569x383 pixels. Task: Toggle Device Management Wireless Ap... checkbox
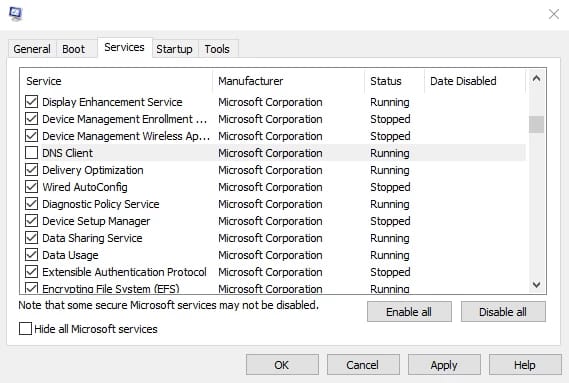point(32,136)
